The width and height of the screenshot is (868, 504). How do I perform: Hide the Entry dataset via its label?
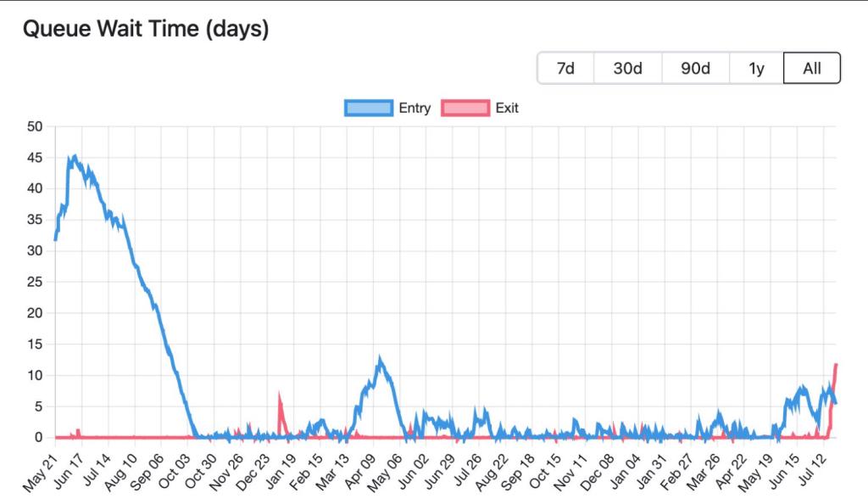(415, 108)
